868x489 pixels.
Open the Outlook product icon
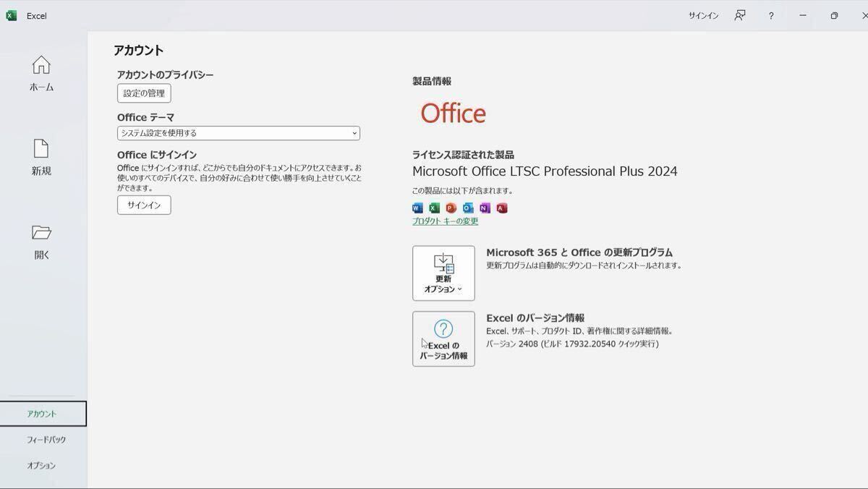pos(467,208)
